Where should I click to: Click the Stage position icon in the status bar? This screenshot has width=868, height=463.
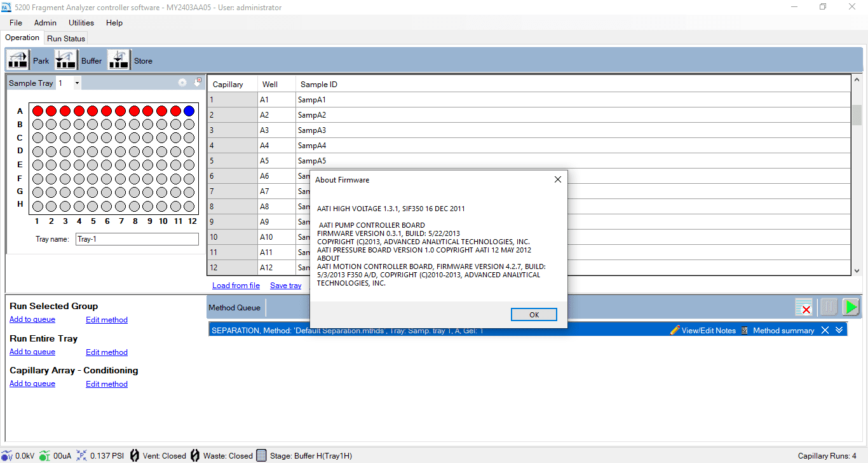(261, 455)
